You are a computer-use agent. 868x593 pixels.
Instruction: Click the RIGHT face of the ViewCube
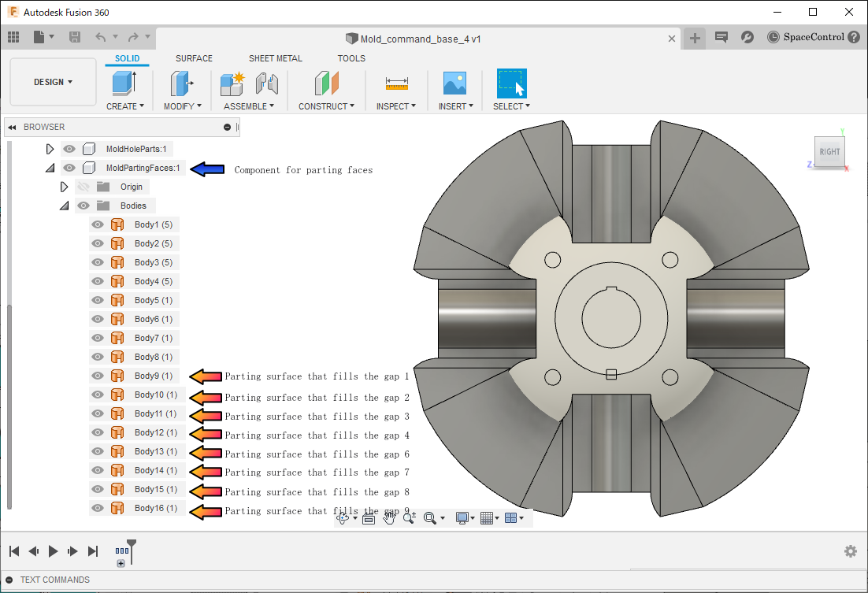[829, 152]
